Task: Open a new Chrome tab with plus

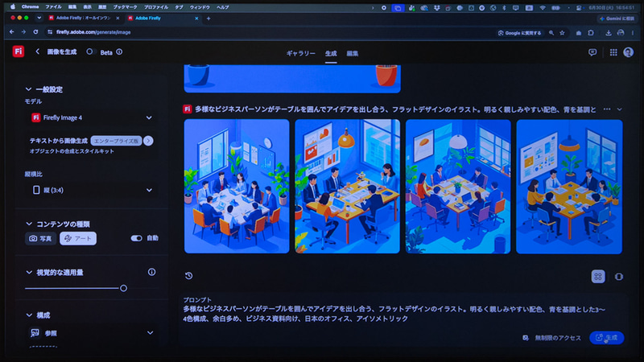Action: (208, 19)
